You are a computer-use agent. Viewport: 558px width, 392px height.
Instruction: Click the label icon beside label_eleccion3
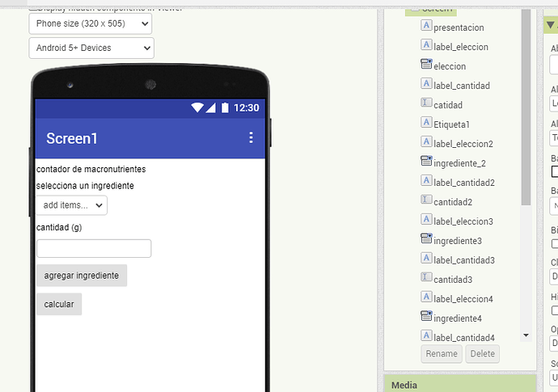[x=426, y=219]
